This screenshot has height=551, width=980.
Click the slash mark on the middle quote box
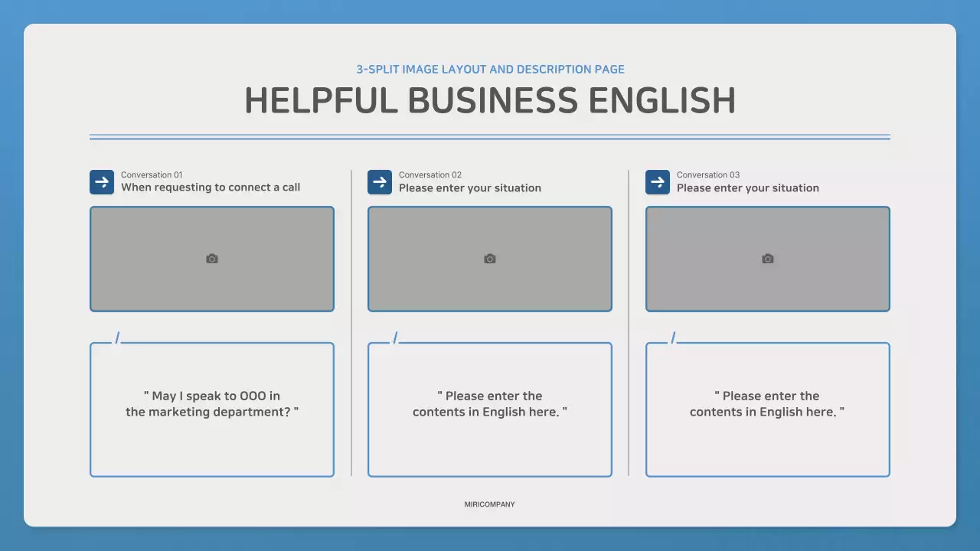[395, 338]
